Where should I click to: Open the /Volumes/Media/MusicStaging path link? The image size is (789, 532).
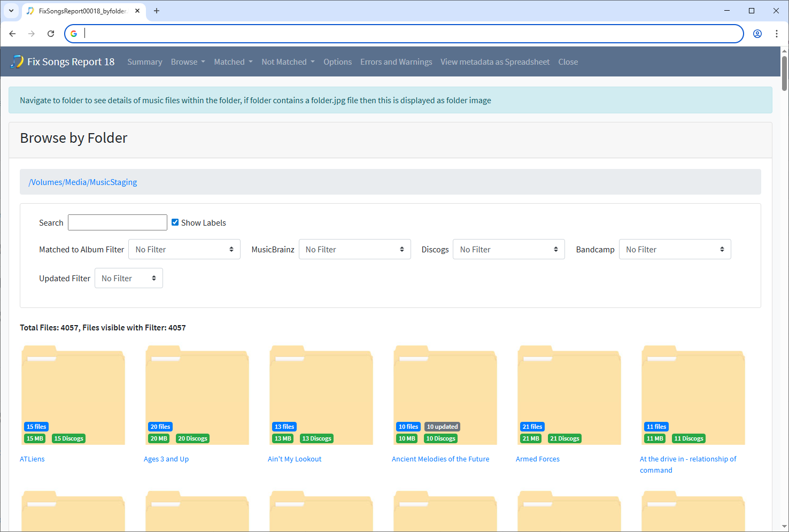tap(83, 182)
